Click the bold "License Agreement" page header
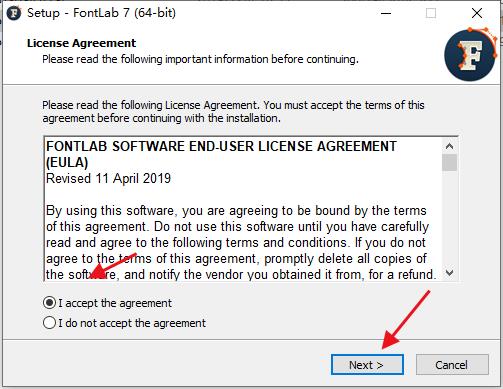Viewport: 503px width, 389px height. [x=82, y=43]
